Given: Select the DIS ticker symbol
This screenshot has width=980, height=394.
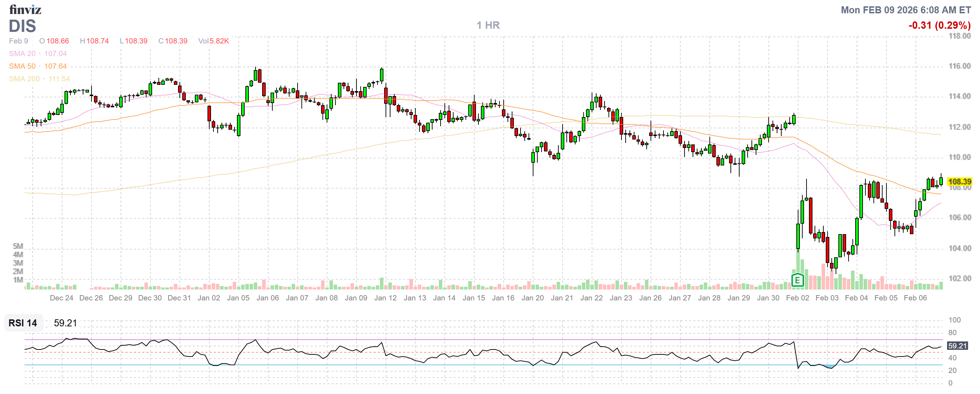Looking at the screenshot, I should (22, 26).
